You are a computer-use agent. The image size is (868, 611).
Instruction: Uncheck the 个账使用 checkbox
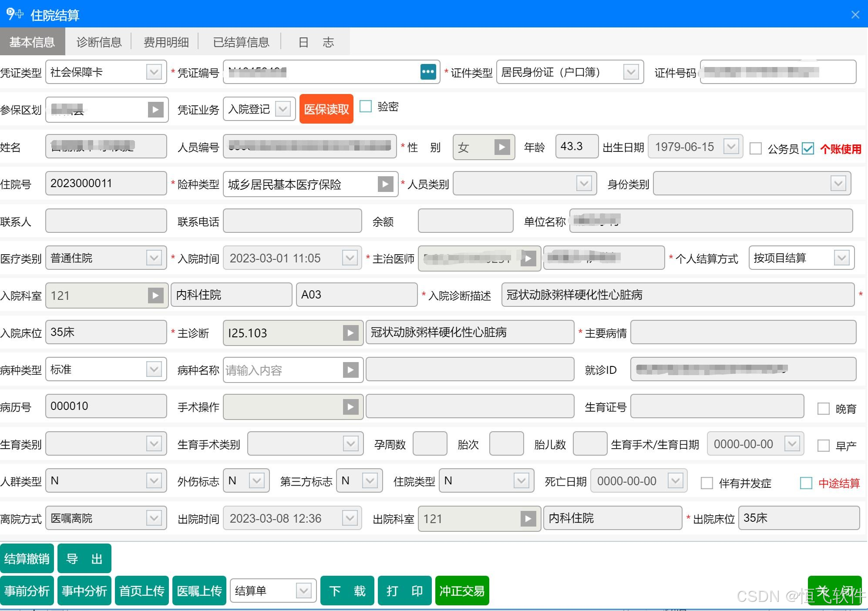(x=808, y=149)
